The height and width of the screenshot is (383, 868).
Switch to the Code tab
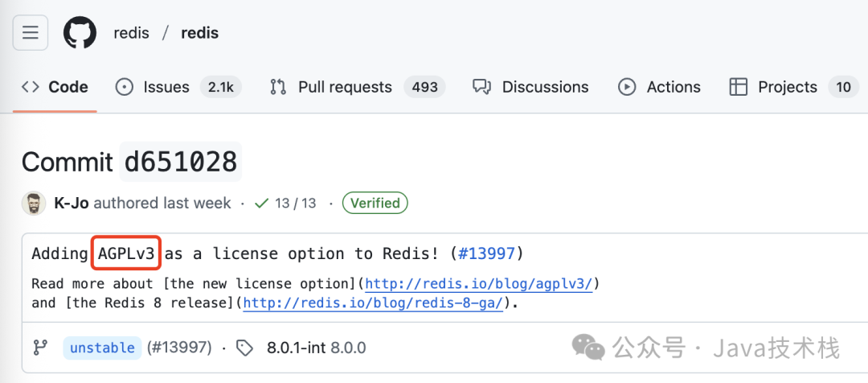coord(55,87)
